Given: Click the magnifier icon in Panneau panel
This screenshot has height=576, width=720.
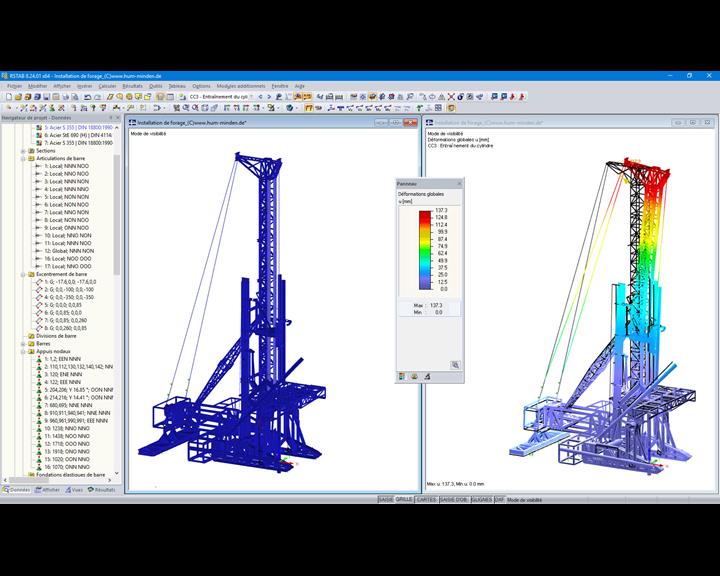Looking at the screenshot, I should (456, 365).
